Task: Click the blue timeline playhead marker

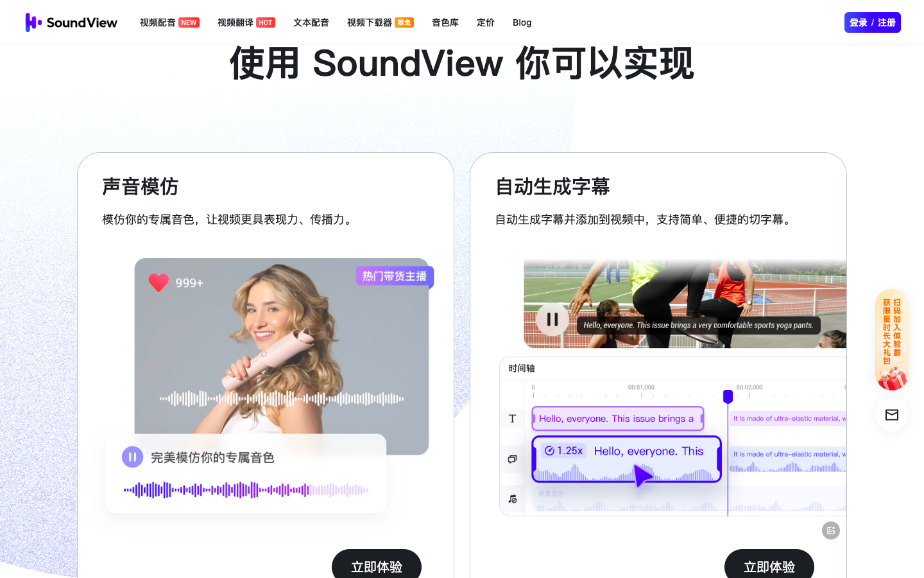Action: pos(728,396)
